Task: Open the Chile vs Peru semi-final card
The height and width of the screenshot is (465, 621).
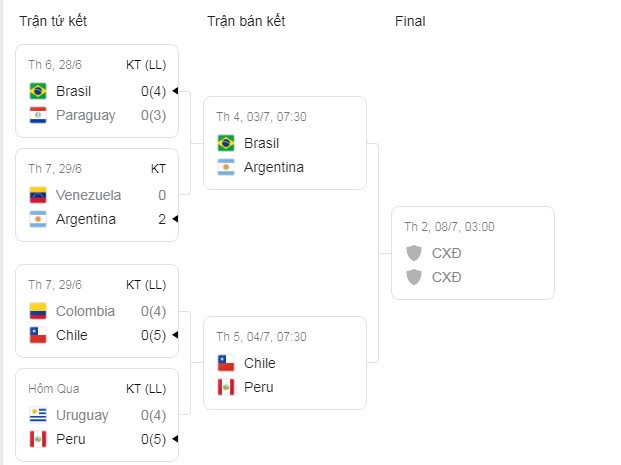Action: pyautogui.click(x=285, y=362)
